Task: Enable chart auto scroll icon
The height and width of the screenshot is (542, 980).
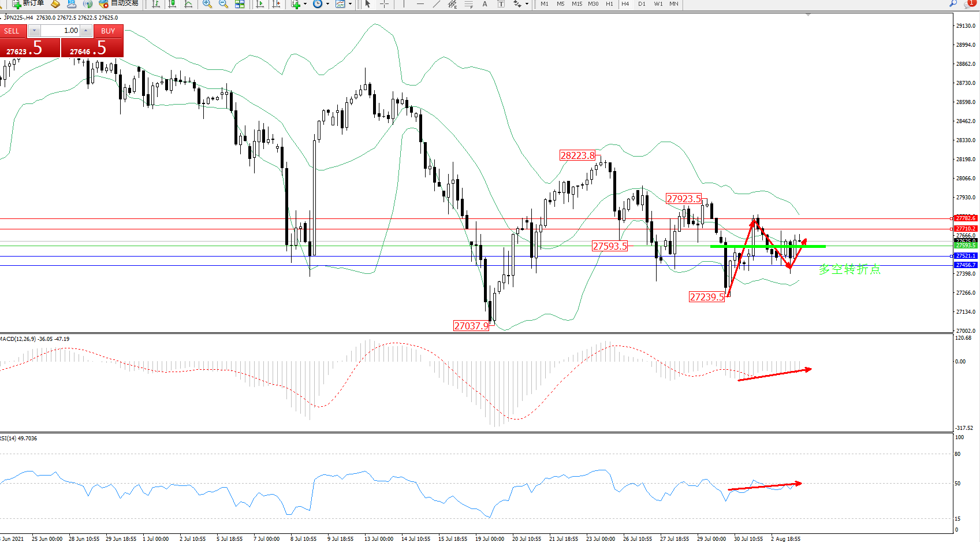Action: (x=260, y=4)
